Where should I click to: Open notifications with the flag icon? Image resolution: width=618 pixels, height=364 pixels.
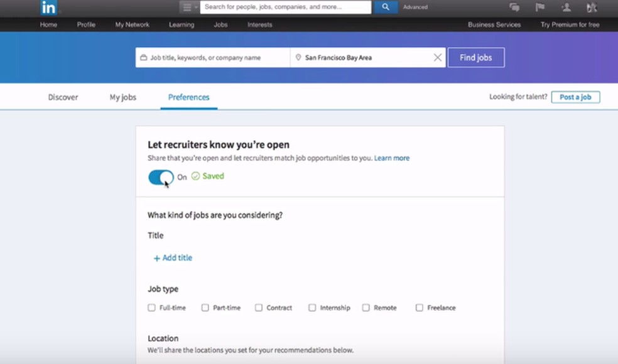540,6
